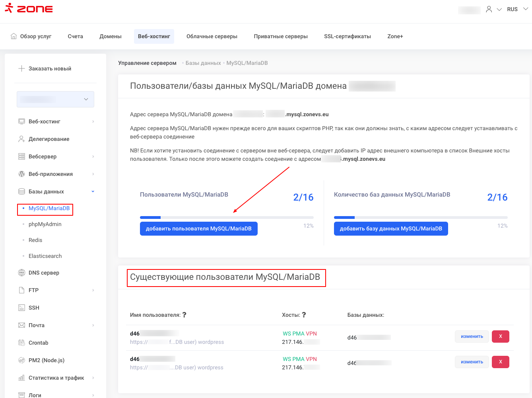The image size is (532, 398).
Task: Switch to the Домены tab
Action: [x=111, y=36]
